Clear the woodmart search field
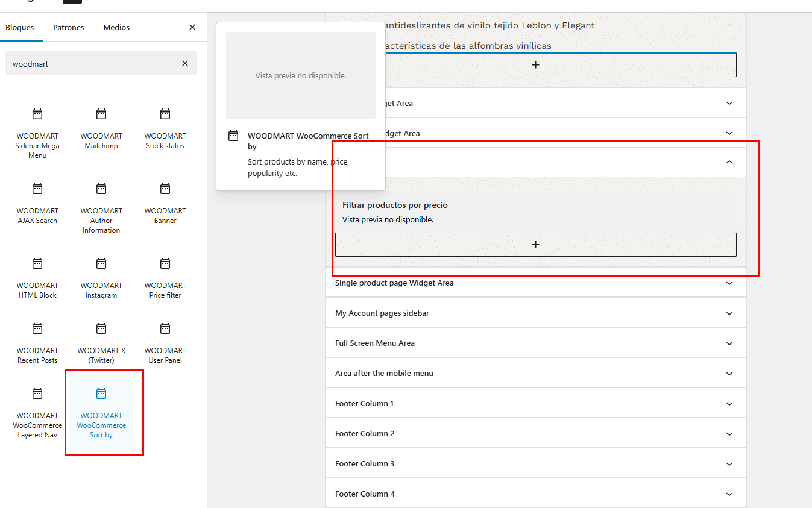The width and height of the screenshot is (812, 508). pos(185,63)
